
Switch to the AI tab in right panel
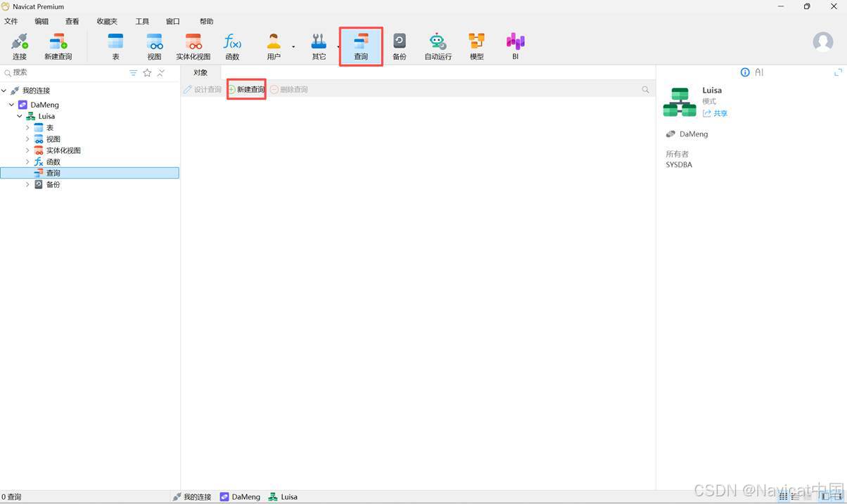click(x=759, y=72)
